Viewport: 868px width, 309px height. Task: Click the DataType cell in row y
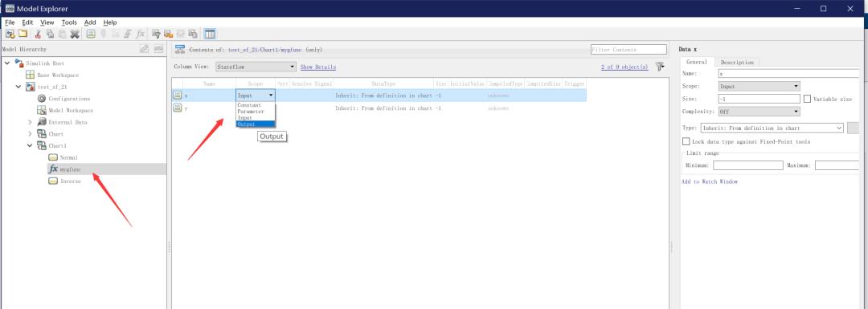coord(383,108)
